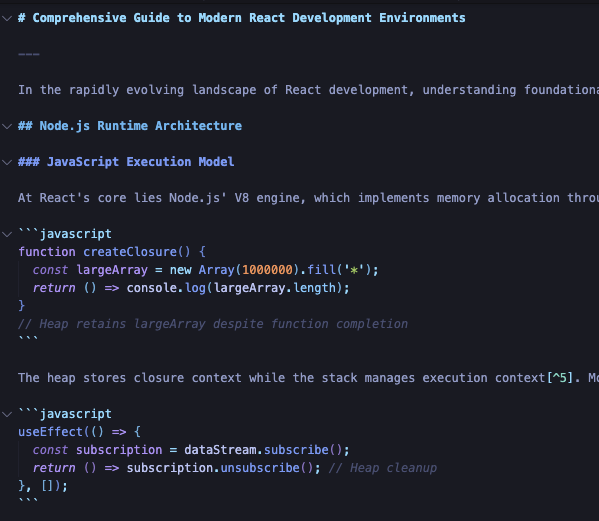Collapse the Node.js Runtime Architecture section
The width and height of the screenshot is (599, 521).
point(7,126)
